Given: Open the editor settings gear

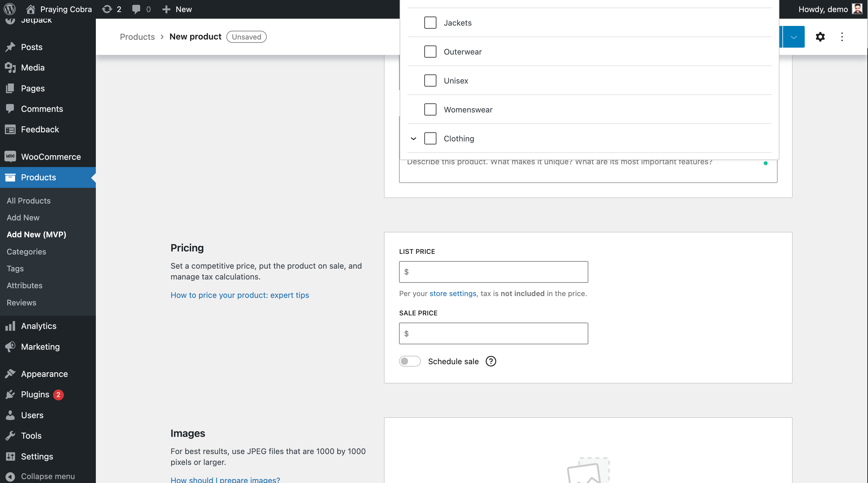Looking at the screenshot, I should pyautogui.click(x=820, y=37).
